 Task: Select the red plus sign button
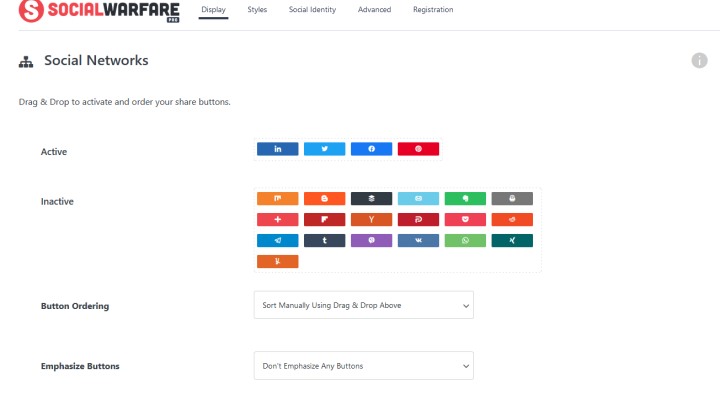pyautogui.click(x=277, y=219)
